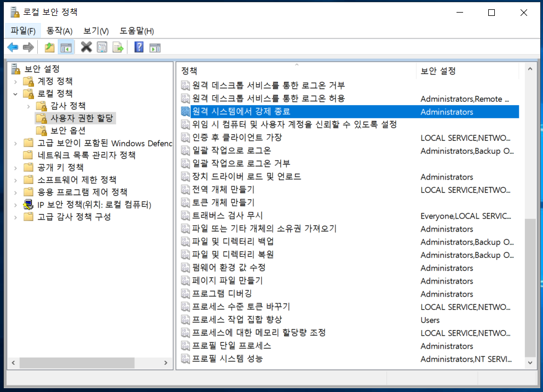Image resolution: width=543 pixels, height=392 pixels.
Task: Expand the 응용 프로그램 제어 정책 node
Action: coord(15,193)
